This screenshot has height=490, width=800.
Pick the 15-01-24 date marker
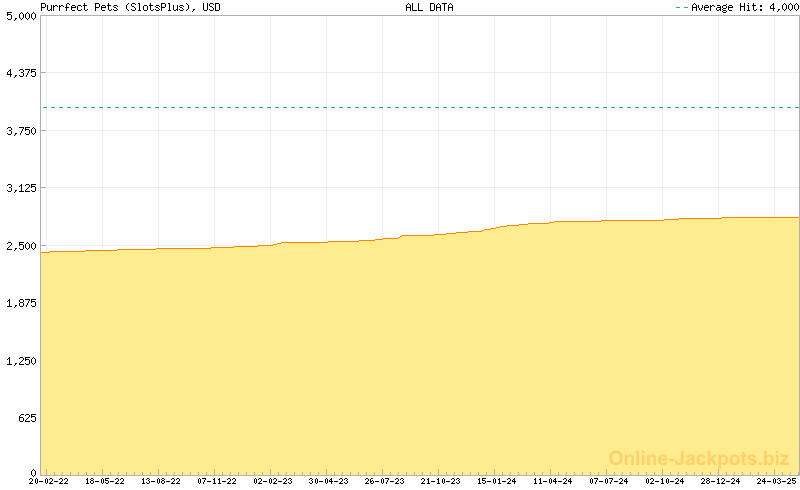click(497, 481)
